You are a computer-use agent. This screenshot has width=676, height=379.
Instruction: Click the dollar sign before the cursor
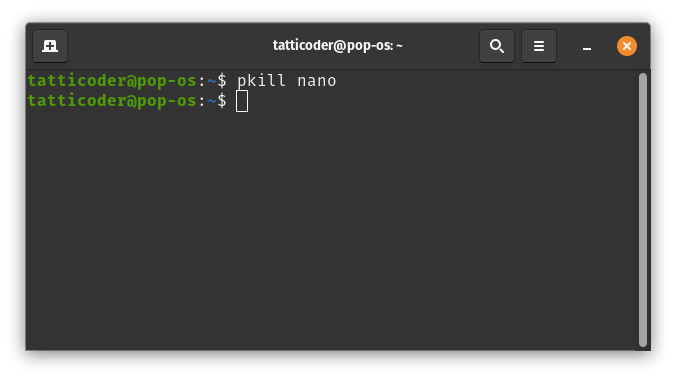coord(222,101)
